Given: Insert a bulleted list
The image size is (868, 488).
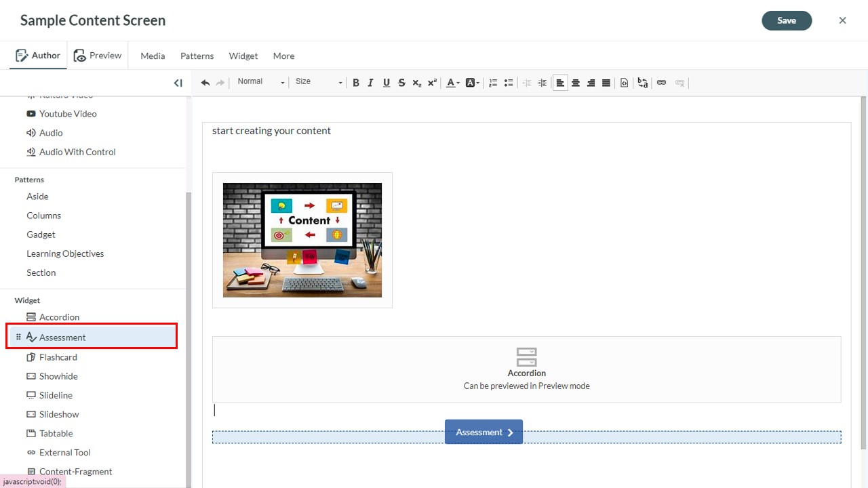Looking at the screenshot, I should coord(509,83).
